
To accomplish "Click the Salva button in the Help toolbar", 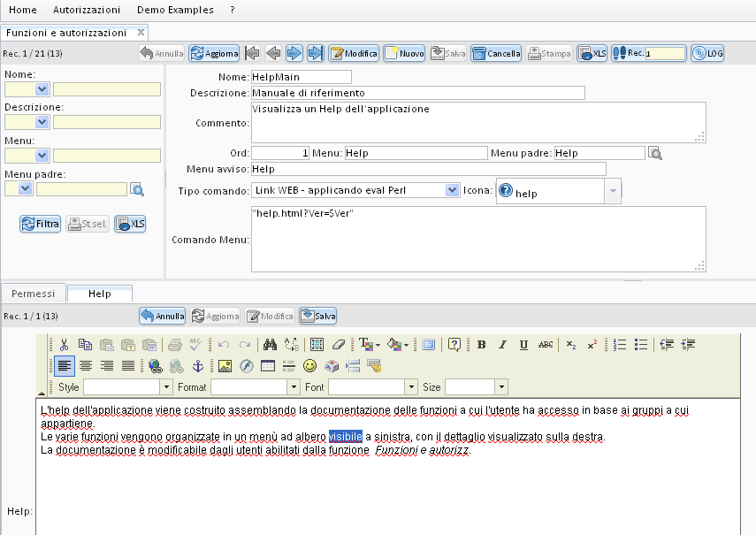I will tap(317, 317).
